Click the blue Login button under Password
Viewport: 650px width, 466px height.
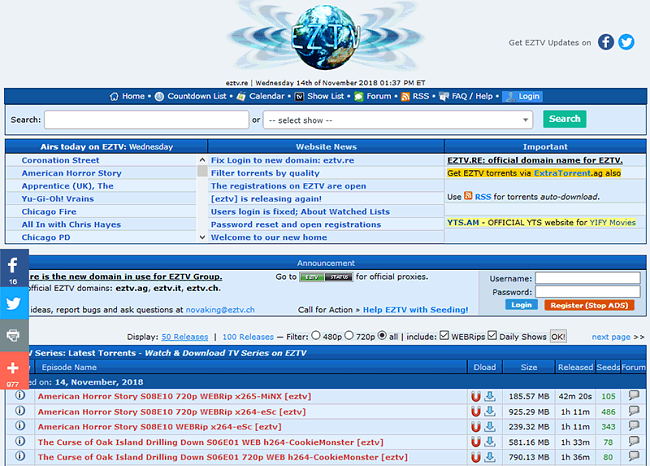pos(521,305)
